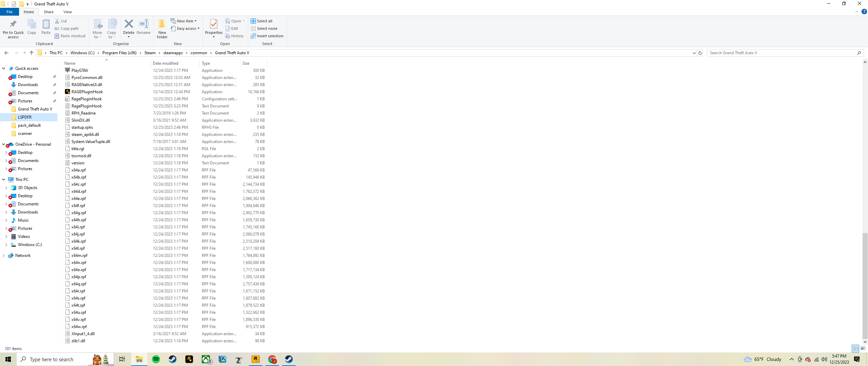Viewport: 868px width, 366px height.
Task: Click steamapps in the breadcrumb path
Action: (x=173, y=53)
